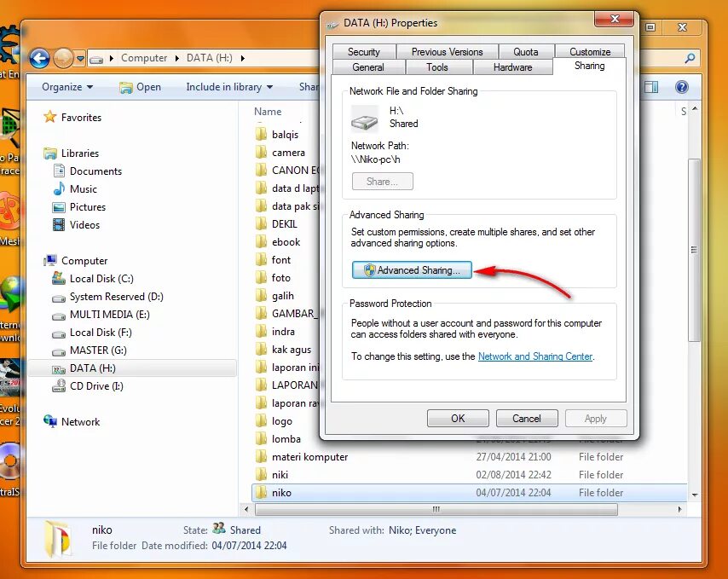This screenshot has width=728, height=579.
Task: Select the indra folder
Action: pyautogui.click(x=274, y=332)
